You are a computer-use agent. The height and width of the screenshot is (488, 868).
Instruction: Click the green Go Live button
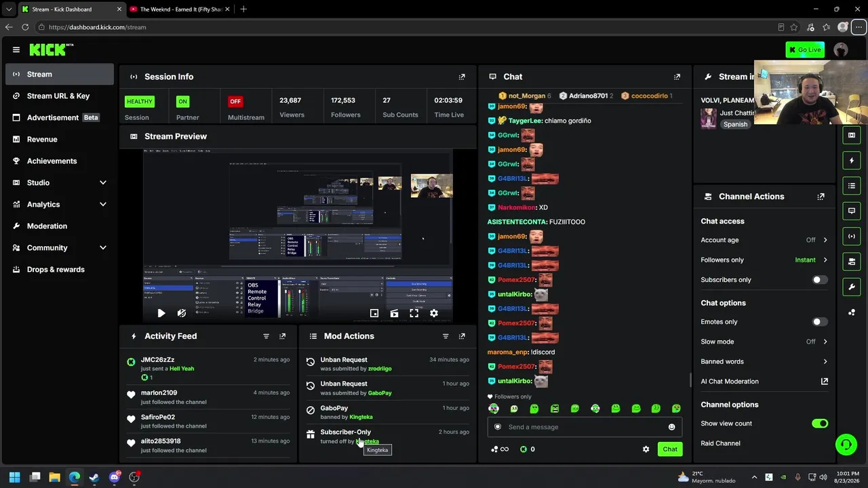(805, 49)
